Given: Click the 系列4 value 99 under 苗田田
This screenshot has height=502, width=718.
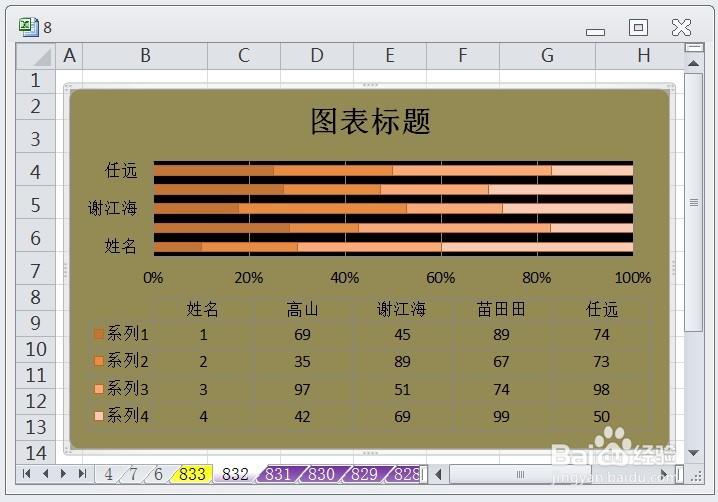Looking at the screenshot, I should coord(501,416).
